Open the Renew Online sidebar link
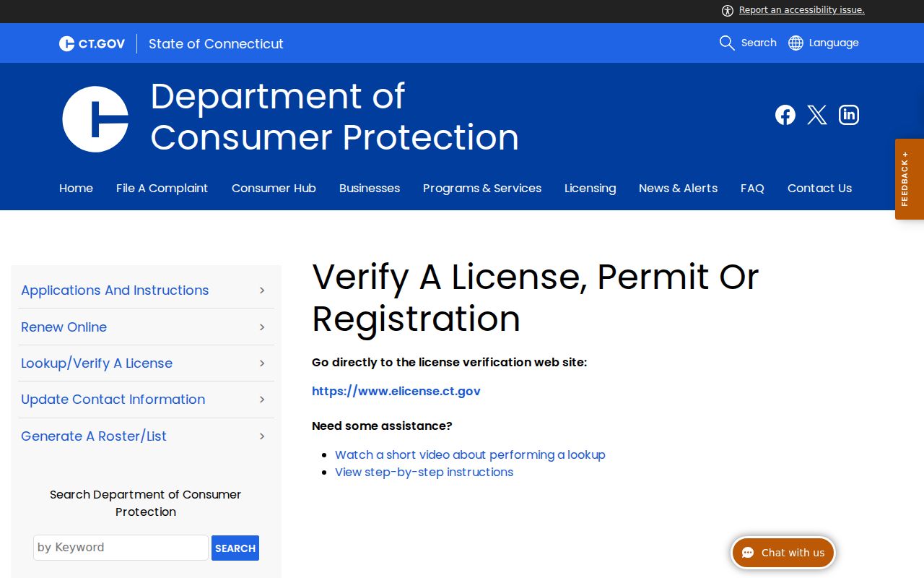Screen dimensions: 924x578 [64, 327]
